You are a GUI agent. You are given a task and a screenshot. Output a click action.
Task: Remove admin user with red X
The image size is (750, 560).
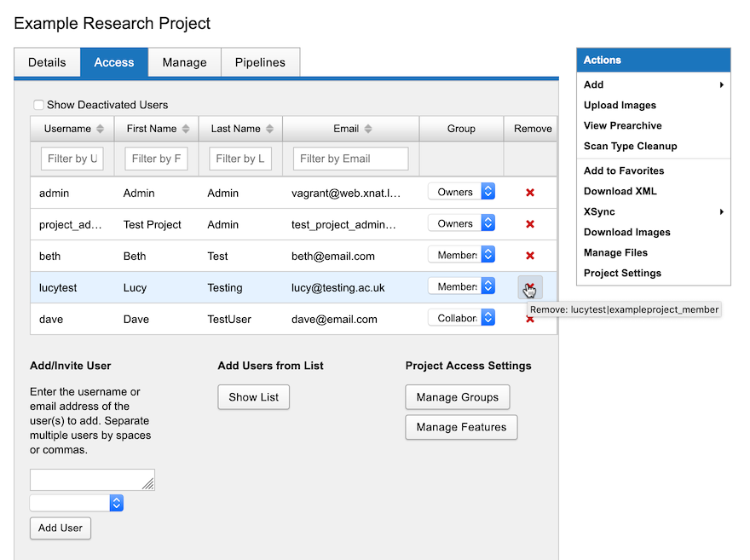[530, 193]
